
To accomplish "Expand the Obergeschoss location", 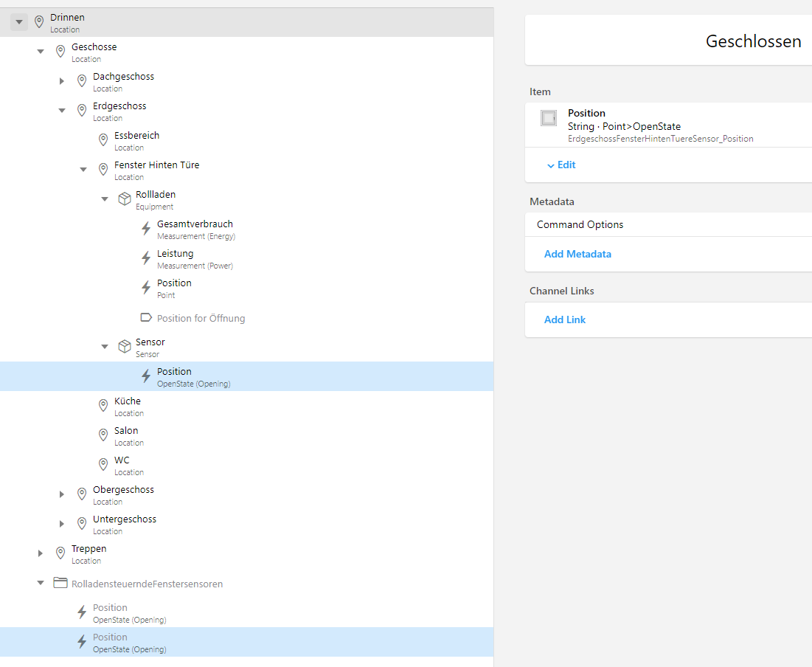I will pyautogui.click(x=62, y=494).
